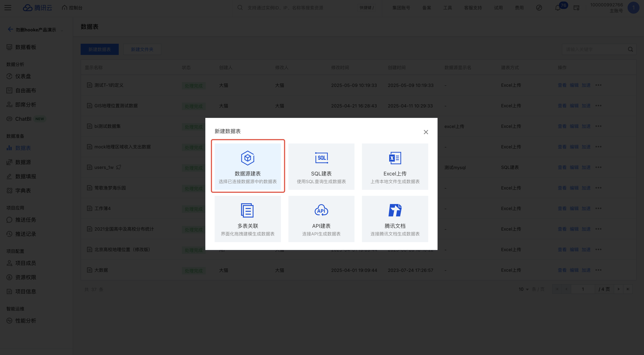Select the SQL建表 option card
This screenshot has width=644, height=355.
tap(321, 166)
